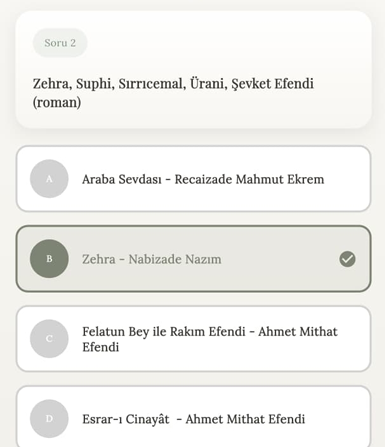The height and width of the screenshot is (447, 385).
Task: Click the Soru 2 badge
Action: tap(60, 43)
